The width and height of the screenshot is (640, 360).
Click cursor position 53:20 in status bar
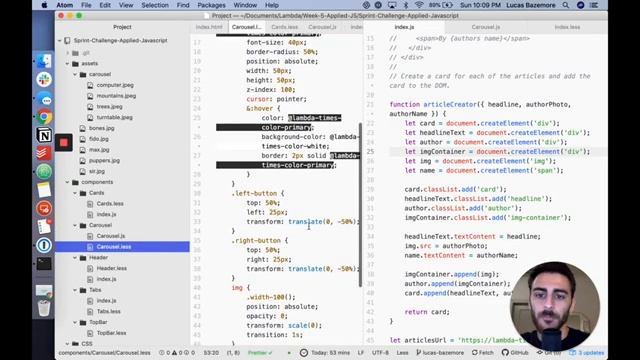(x=211, y=353)
